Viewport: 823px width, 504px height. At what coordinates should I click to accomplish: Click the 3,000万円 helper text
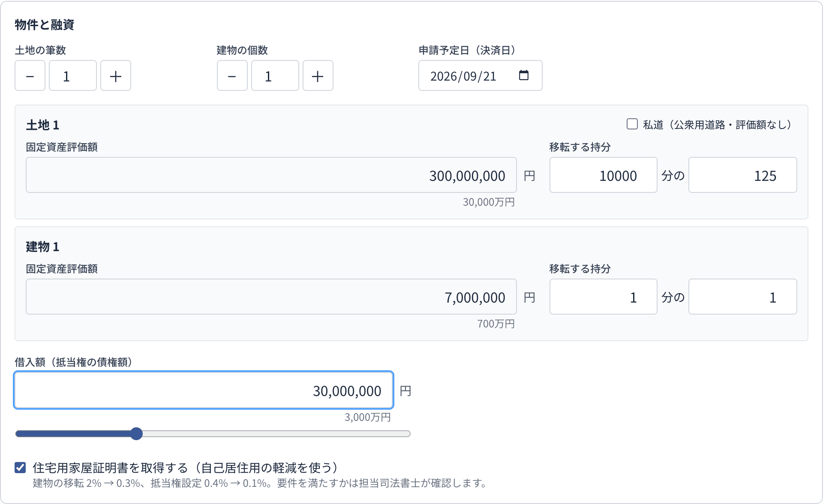click(368, 417)
